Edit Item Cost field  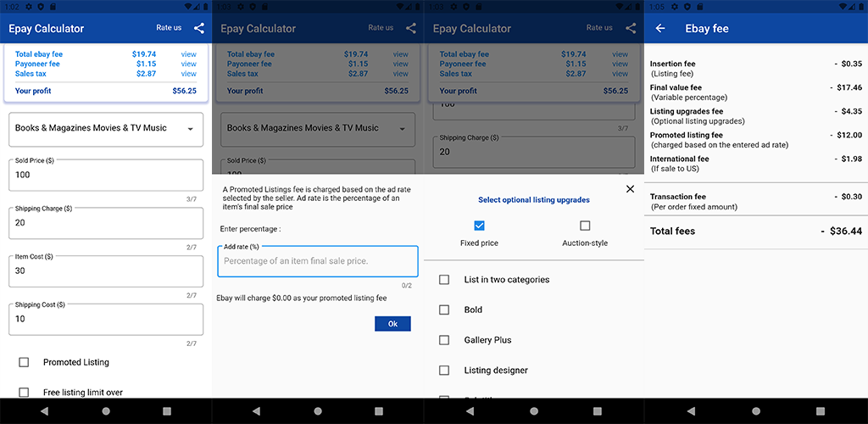point(106,271)
